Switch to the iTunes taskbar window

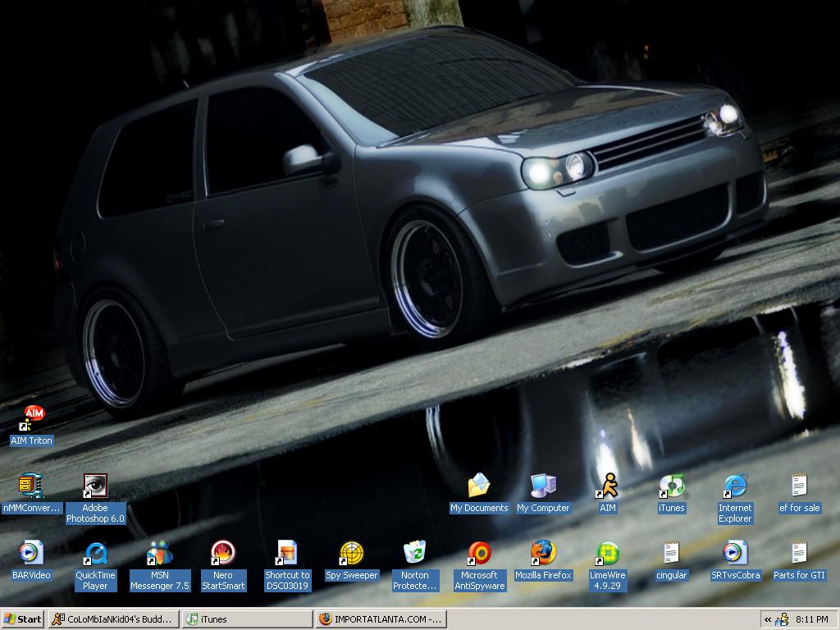click(246, 619)
